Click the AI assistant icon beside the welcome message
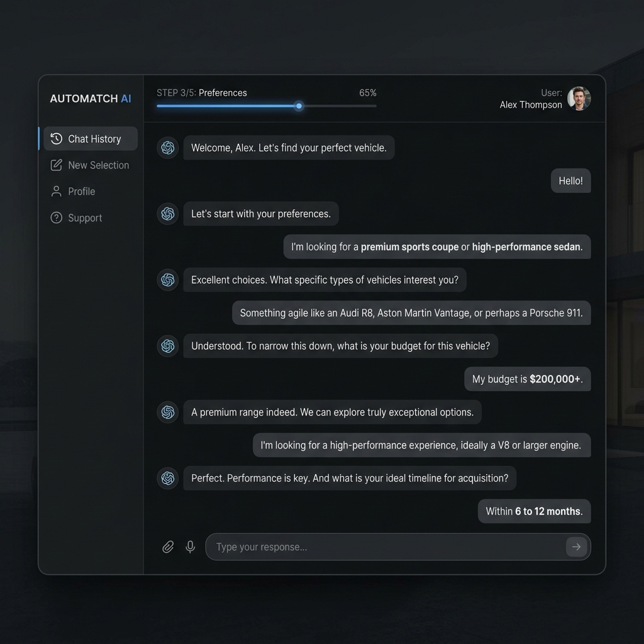 [x=167, y=147]
